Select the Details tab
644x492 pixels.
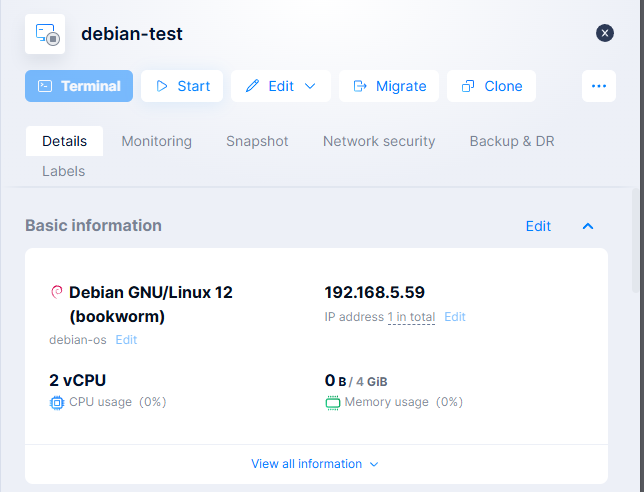[64, 141]
